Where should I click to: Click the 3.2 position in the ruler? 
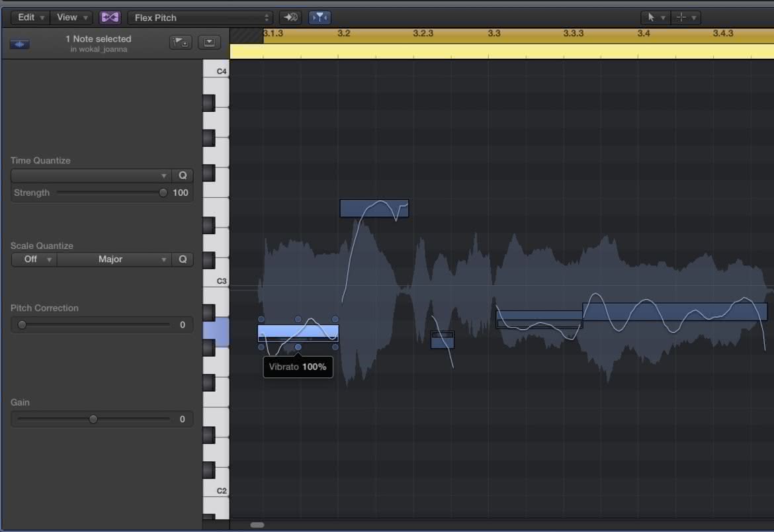click(343, 34)
